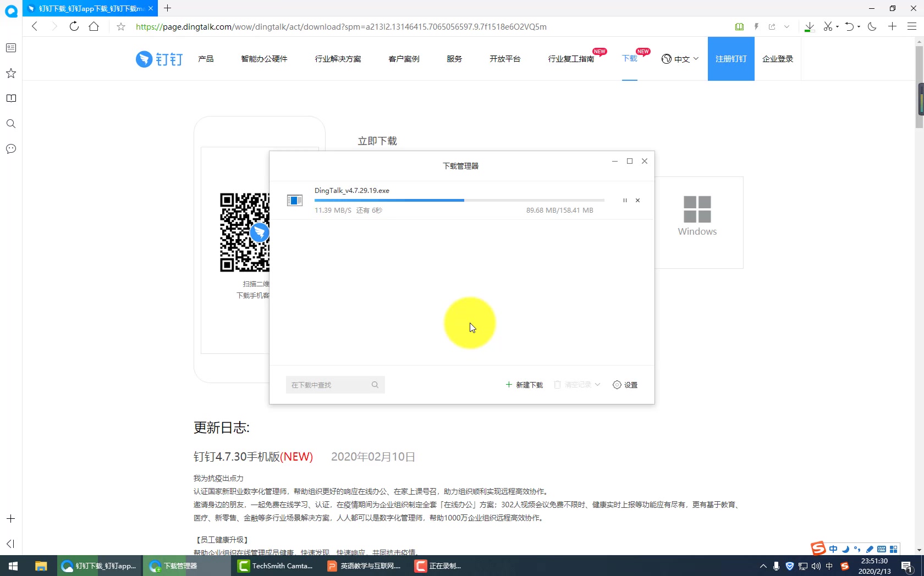Image resolution: width=924 pixels, height=576 pixels.
Task: Click the DingTalk download progress bar
Action: (459, 201)
